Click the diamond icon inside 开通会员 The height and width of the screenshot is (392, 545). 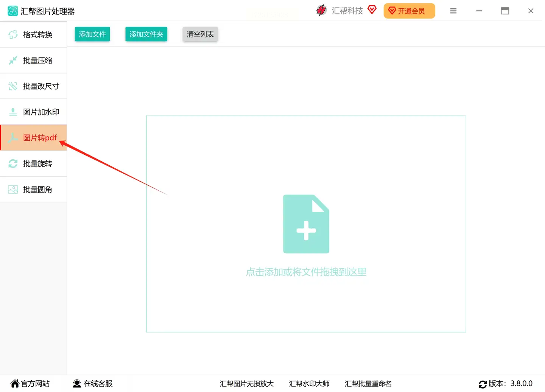(x=392, y=11)
